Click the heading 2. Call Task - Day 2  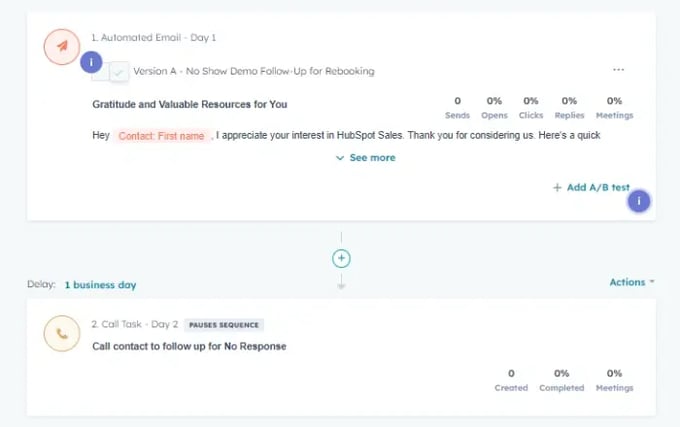(x=134, y=324)
